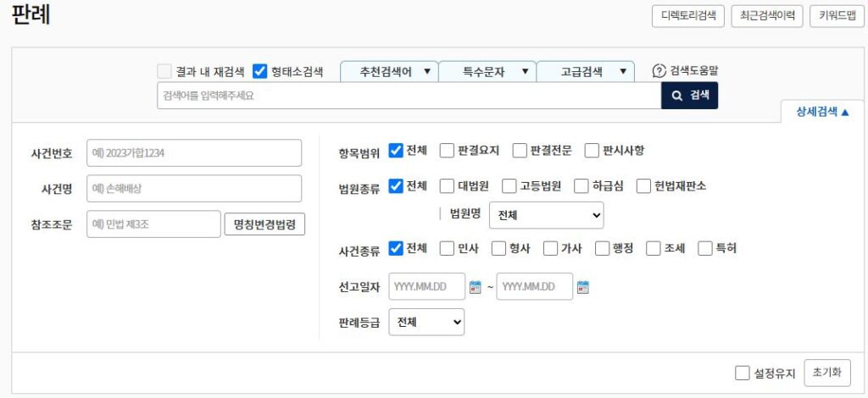Click the 최근검색이력 button

767,16
